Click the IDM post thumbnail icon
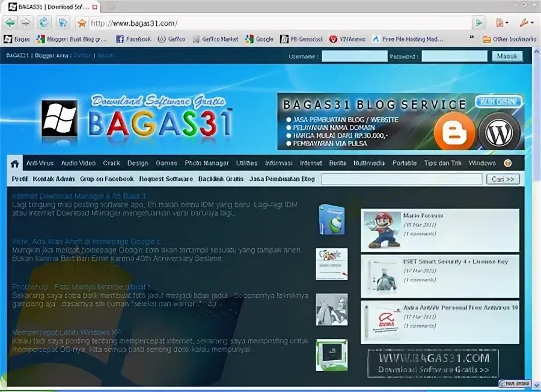 point(332,220)
